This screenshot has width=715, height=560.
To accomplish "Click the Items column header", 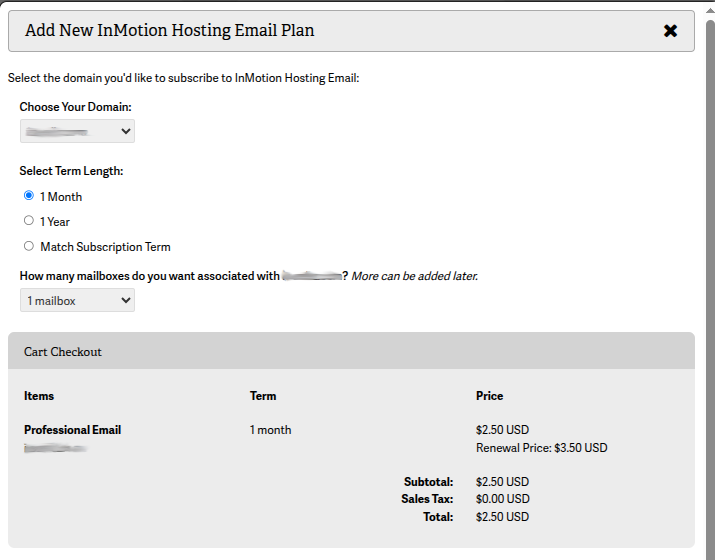I will (x=39, y=396).
